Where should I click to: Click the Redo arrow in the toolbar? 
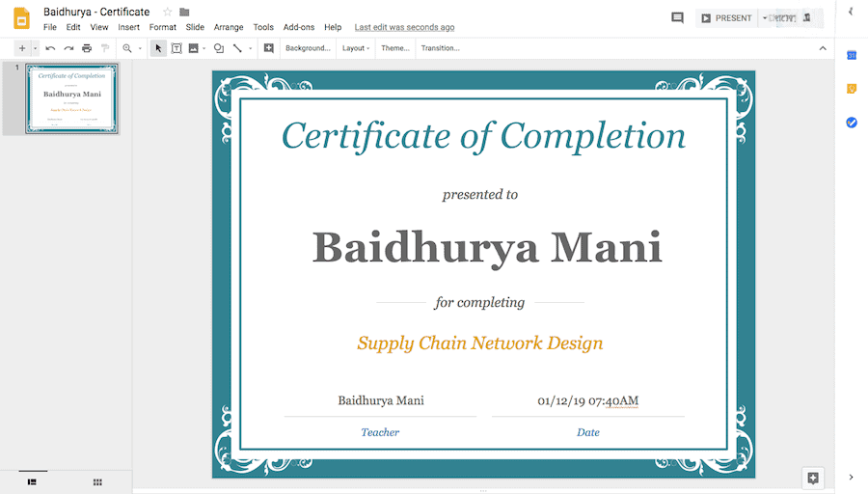pyautogui.click(x=68, y=48)
